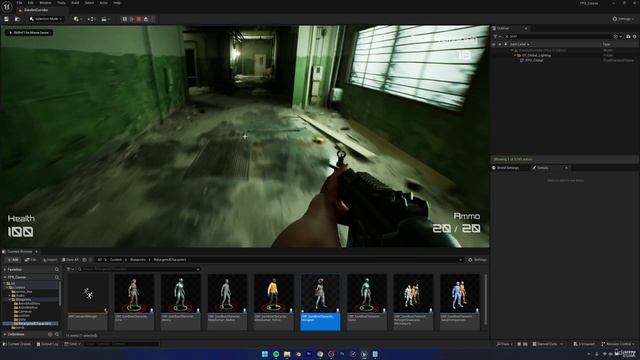This screenshot has height=360, width=640.
Task: Open the path bar history dropdown arrow
Action: click(461, 260)
